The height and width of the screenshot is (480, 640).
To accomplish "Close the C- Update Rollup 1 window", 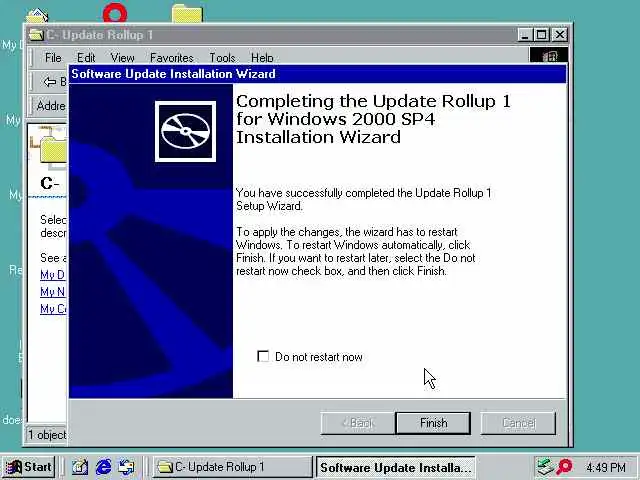I will click(x=560, y=35).
